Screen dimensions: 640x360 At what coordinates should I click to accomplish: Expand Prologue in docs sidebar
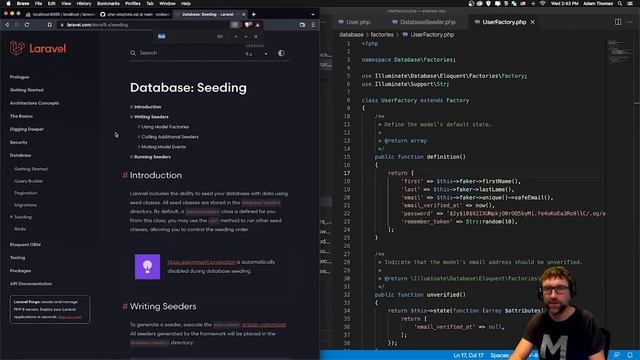coord(20,77)
